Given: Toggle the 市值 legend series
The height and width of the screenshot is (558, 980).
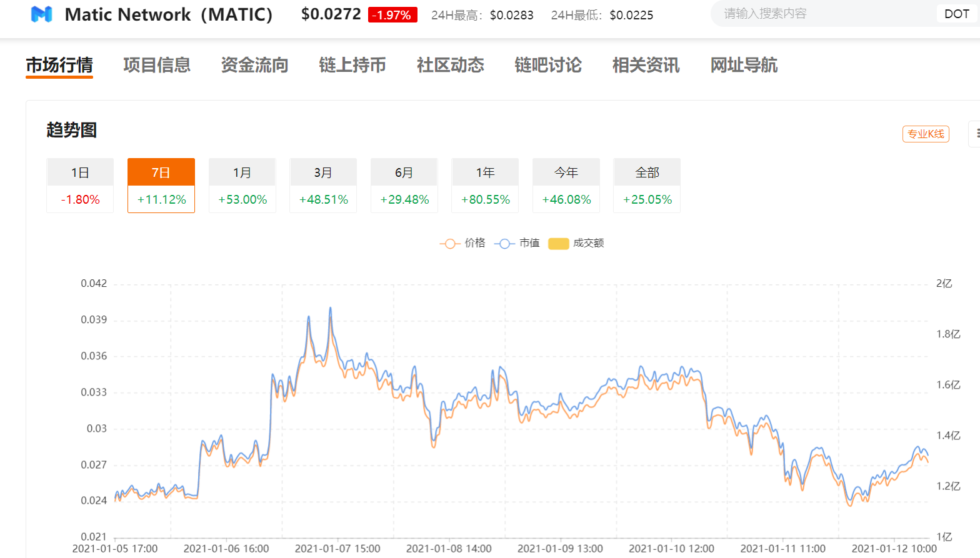Looking at the screenshot, I should [517, 243].
